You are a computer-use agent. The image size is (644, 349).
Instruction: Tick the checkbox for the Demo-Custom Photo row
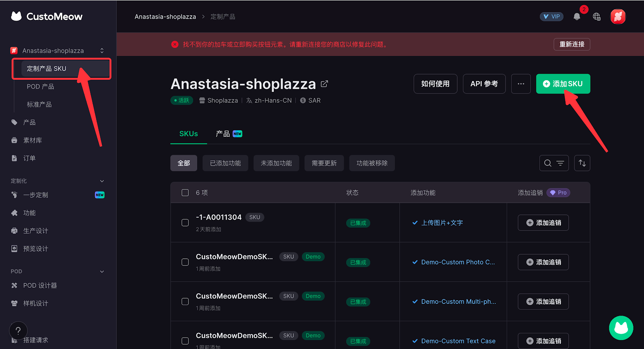coord(185,262)
